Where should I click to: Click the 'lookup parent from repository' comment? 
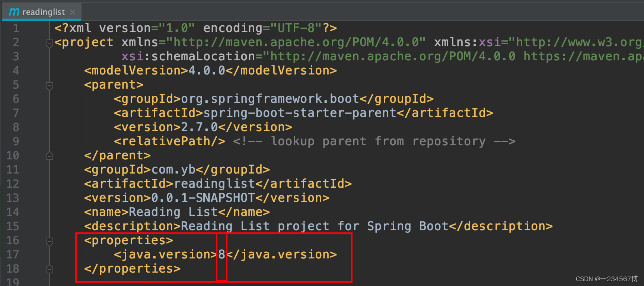pyautogui.click(x=374, y=142)
